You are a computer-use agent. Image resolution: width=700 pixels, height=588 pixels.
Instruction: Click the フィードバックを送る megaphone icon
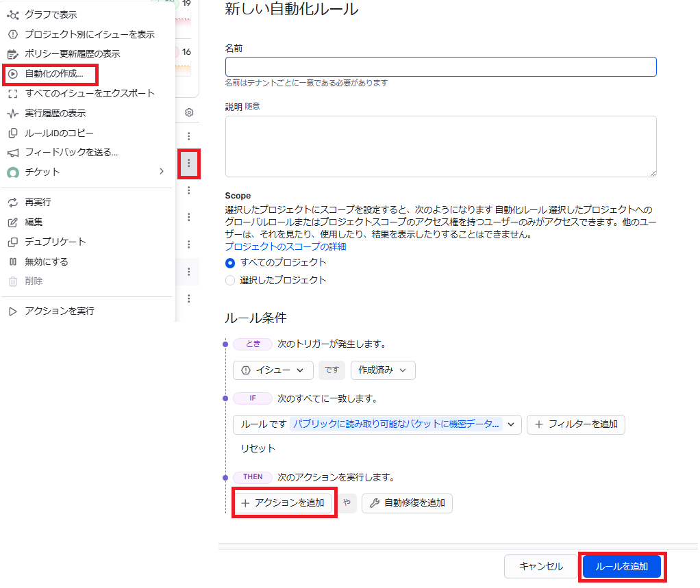pyautogui.click(x=12, y=153)
